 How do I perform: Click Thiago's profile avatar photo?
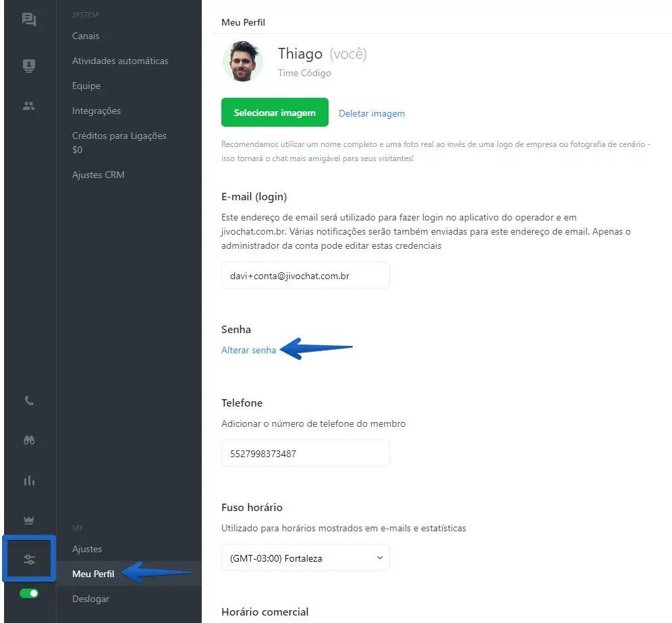[x=242, y=61]
